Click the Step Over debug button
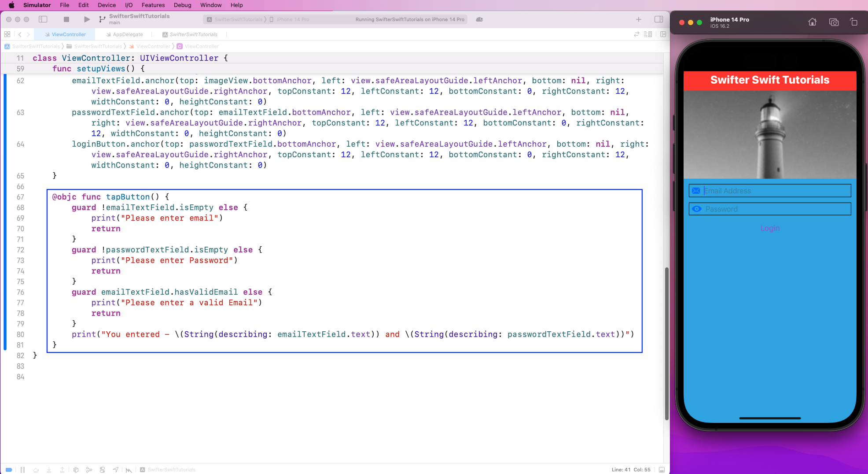This screenshot has width=868, height=474. pos(36,470)
